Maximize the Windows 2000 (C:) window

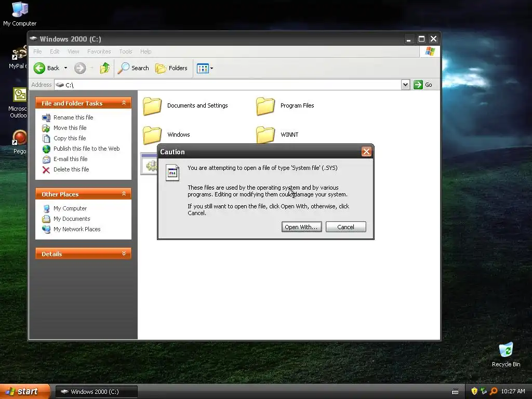pos(421,39)
